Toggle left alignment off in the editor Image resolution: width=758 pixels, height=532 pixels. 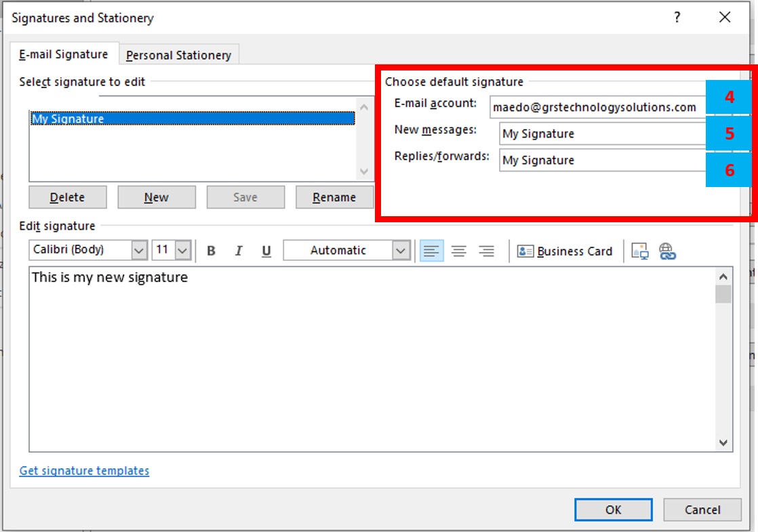(431, 250)
